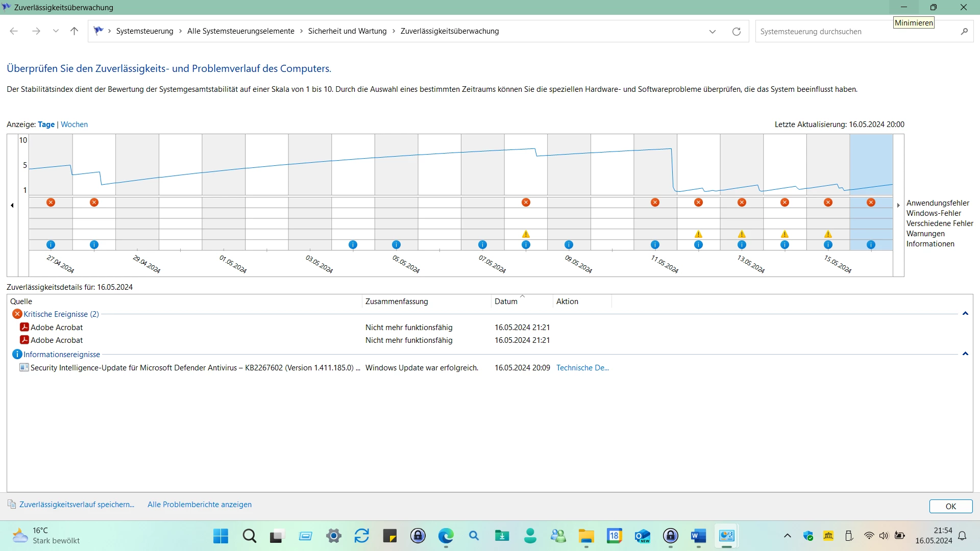This screenshot has width=980, height=551.
Task: Open the Technische Details link
Action: (582, 368)
